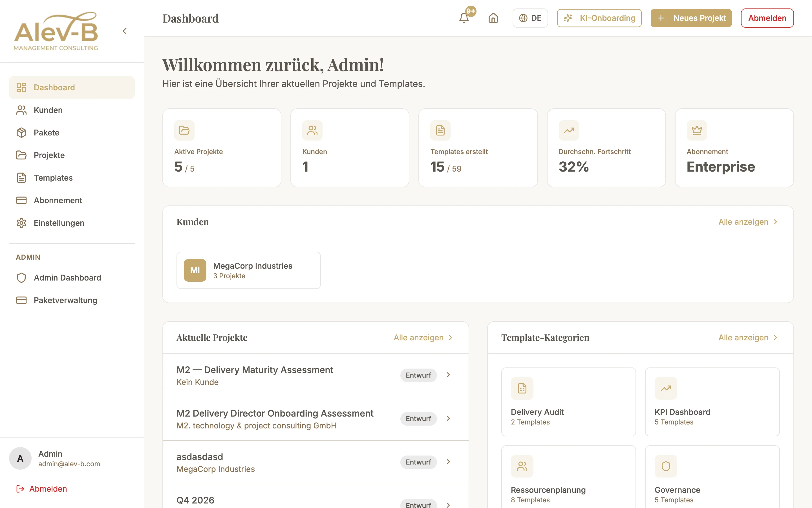Click the Einstellungen gear icon
This screenshot has height=508, width=812.
point(21,223)
